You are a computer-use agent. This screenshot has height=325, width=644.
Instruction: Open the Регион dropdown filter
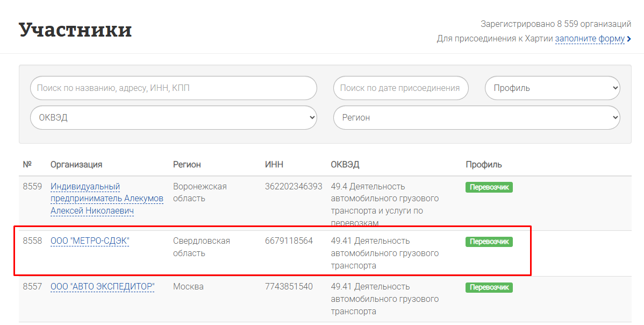pyautogui.click(x=476, y=118)
